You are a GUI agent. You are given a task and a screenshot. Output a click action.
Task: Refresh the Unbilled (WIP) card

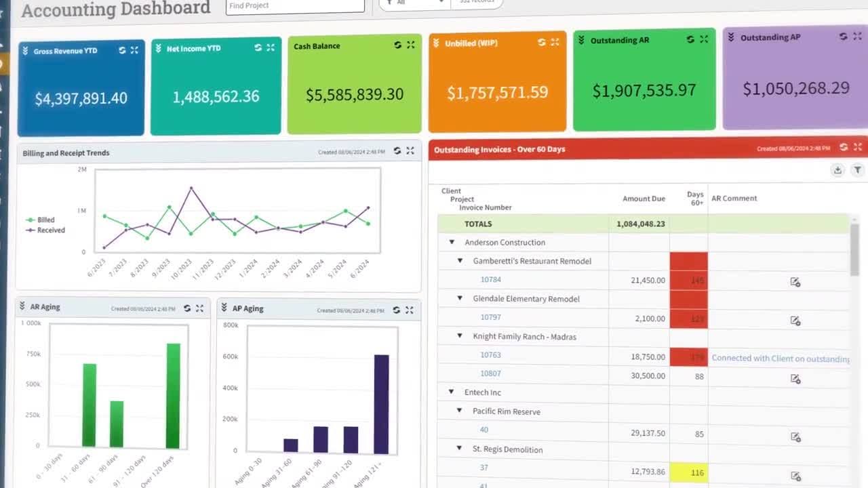[x=541, y=42]
